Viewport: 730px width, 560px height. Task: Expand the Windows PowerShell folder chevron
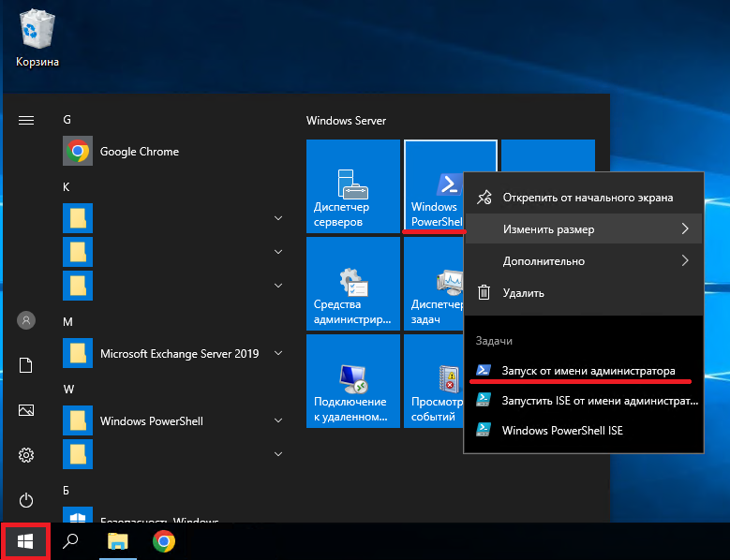point(278,420)
